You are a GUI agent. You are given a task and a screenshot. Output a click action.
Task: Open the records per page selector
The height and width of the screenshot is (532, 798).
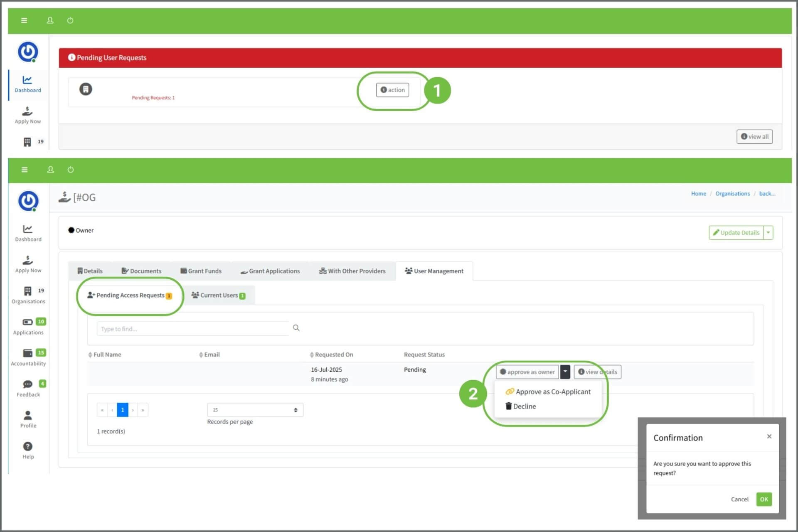pyautogui.click(x=255, y=410)
